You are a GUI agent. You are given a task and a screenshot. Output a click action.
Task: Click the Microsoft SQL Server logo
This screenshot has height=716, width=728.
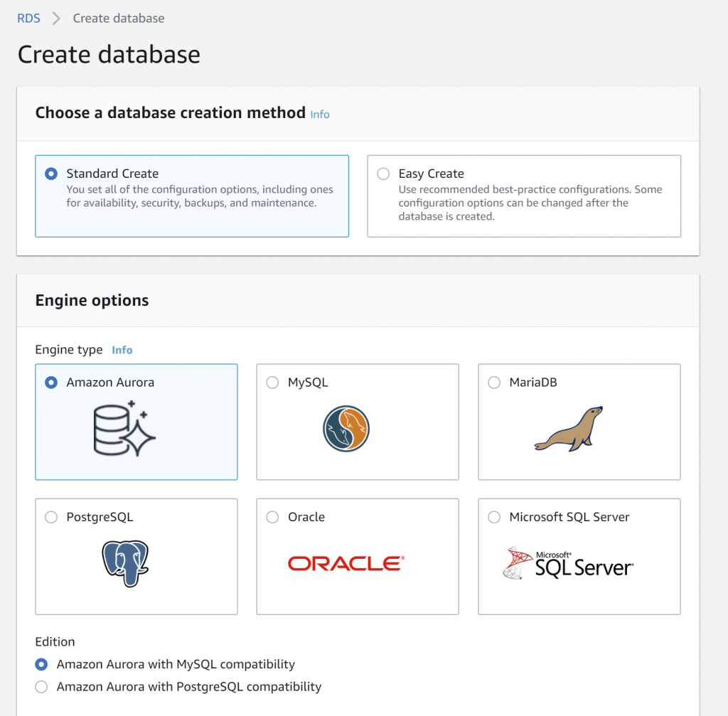(x=568, y=563)
